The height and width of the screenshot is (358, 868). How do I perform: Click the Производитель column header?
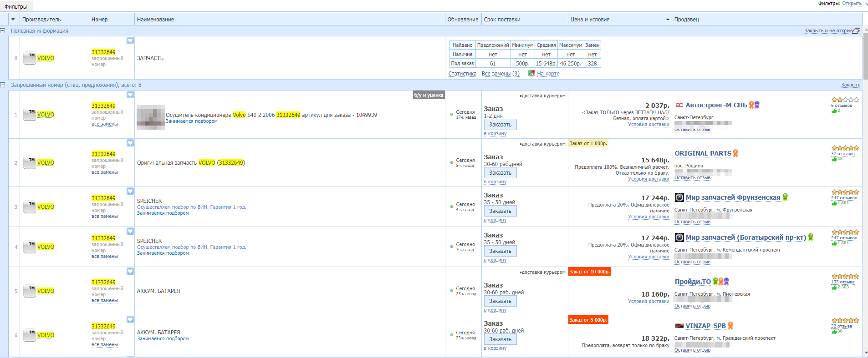pos(54,20)
